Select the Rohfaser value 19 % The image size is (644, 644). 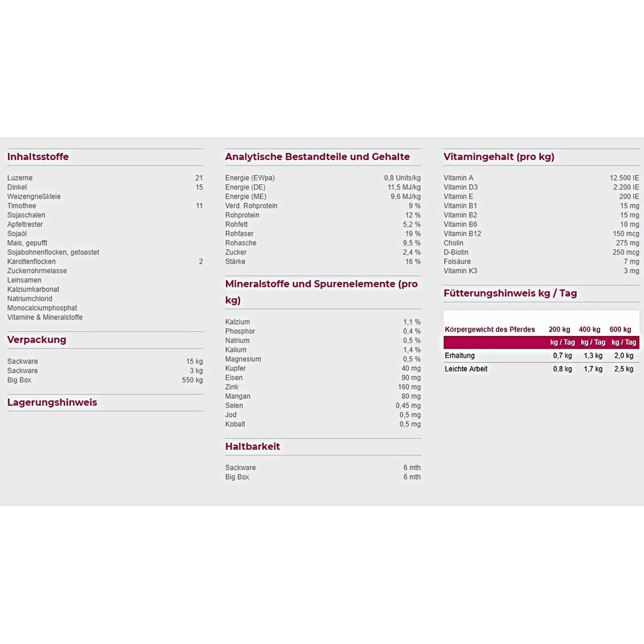(413, 234)
